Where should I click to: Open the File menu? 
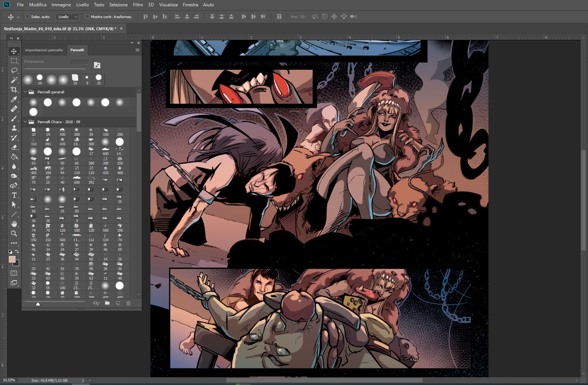click(20, 5)
